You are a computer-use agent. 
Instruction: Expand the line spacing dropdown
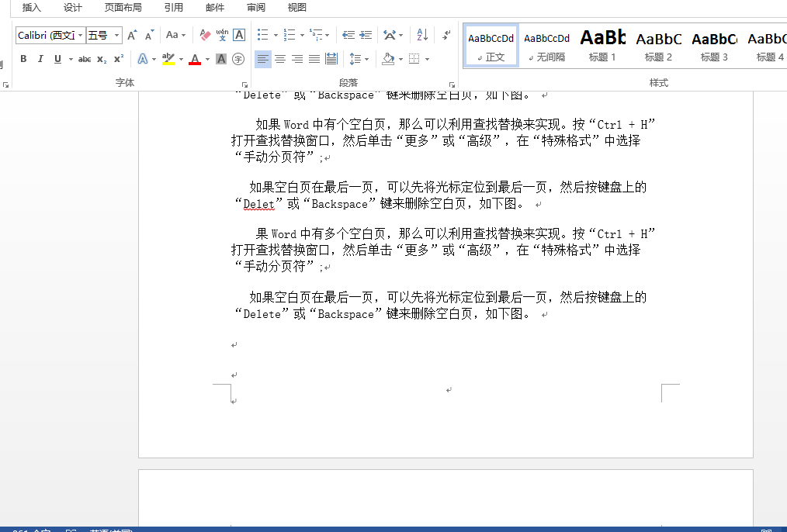click(366, 59)
